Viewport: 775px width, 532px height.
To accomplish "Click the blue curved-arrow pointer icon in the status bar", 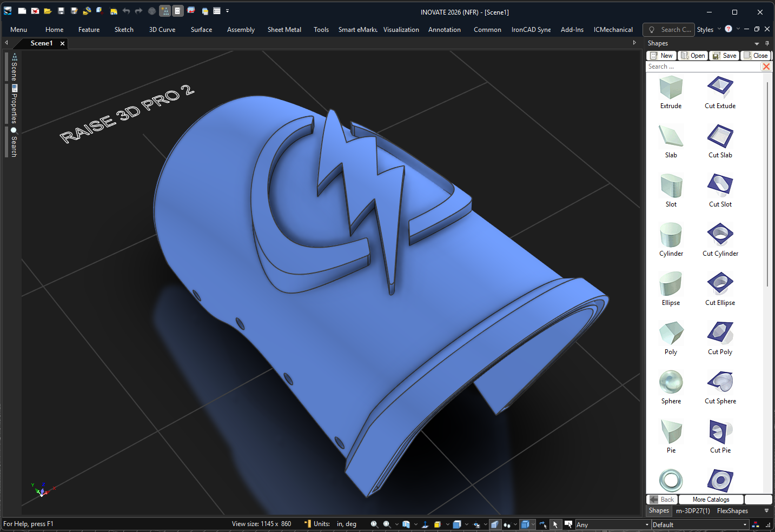I will click(x=543, y=524).
